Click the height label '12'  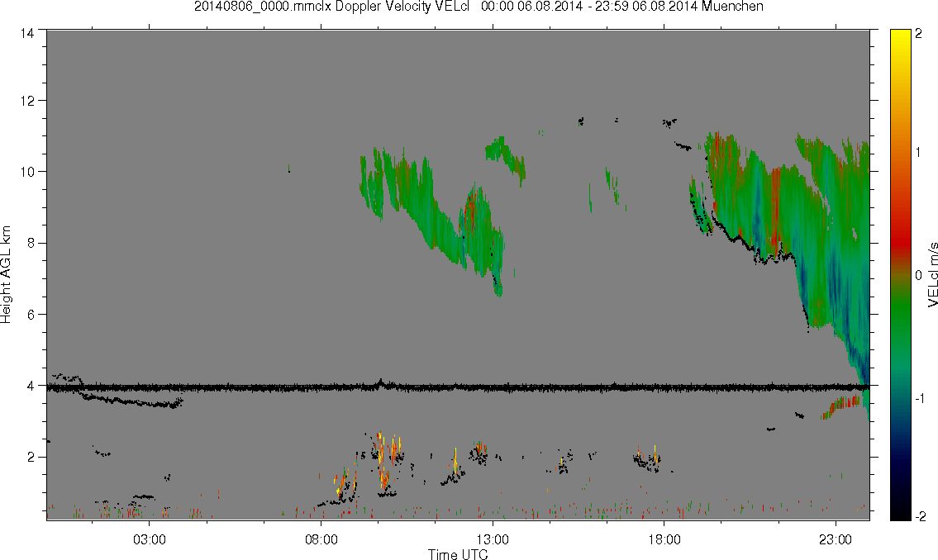27,101
